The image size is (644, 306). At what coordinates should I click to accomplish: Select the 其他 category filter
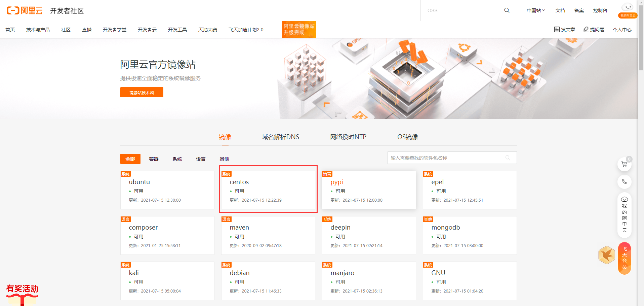click(x=225, y=159)
